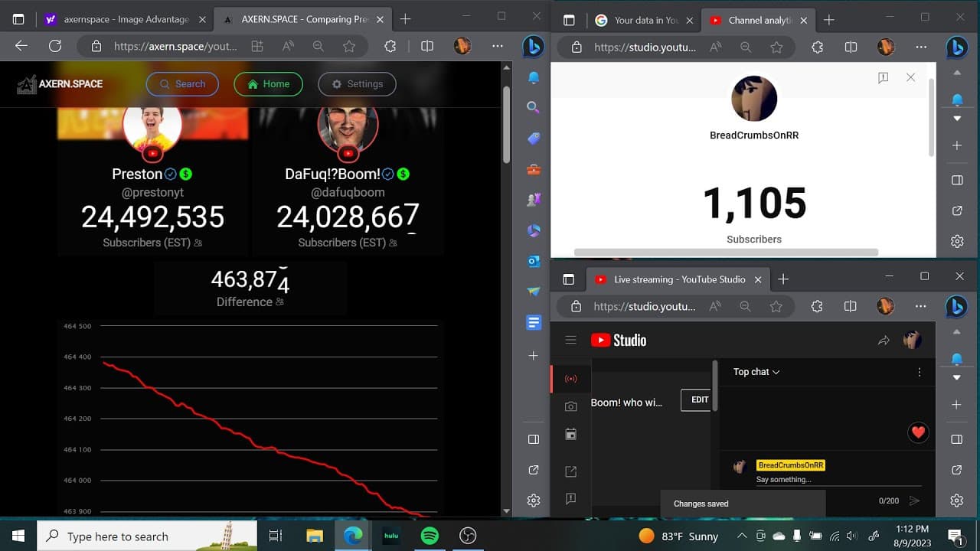Click Type here to search box
Viewport: 980px width, 551px height.
tap(147, 536)
